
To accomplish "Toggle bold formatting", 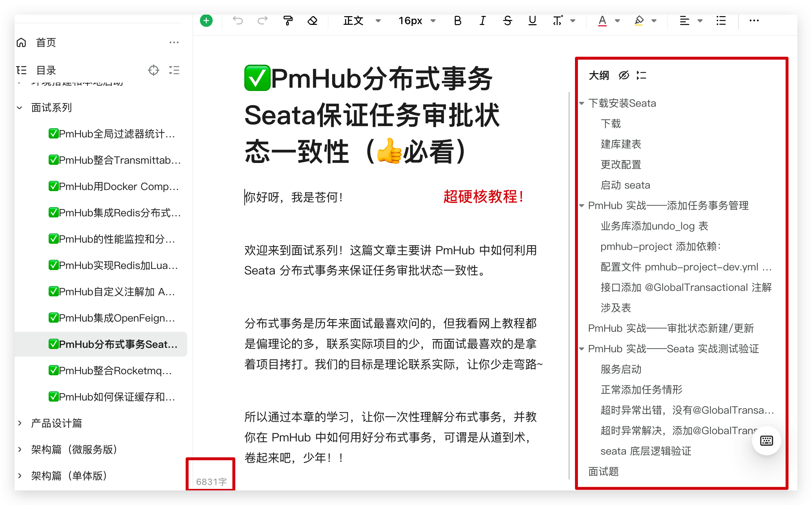I will coord(458,20).
